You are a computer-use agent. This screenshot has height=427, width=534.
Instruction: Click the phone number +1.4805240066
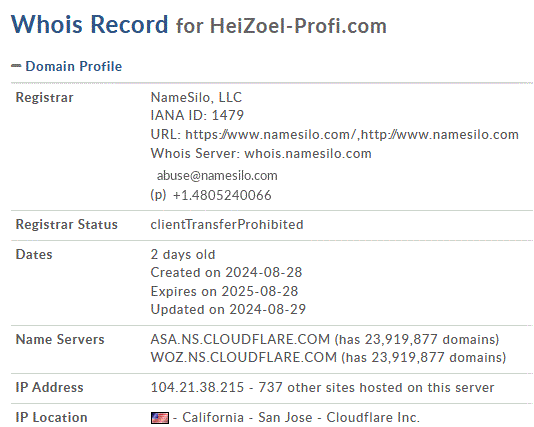coord(222,195)
